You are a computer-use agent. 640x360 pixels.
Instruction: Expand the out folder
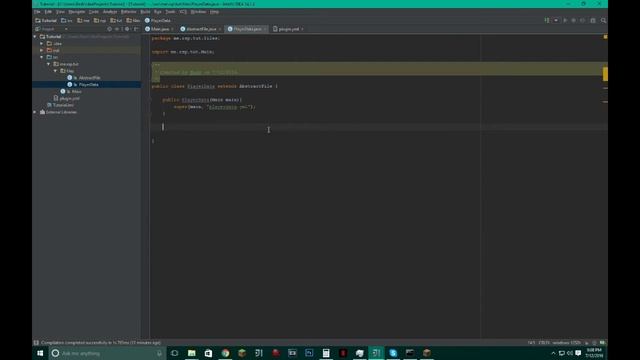coord(42,50)
